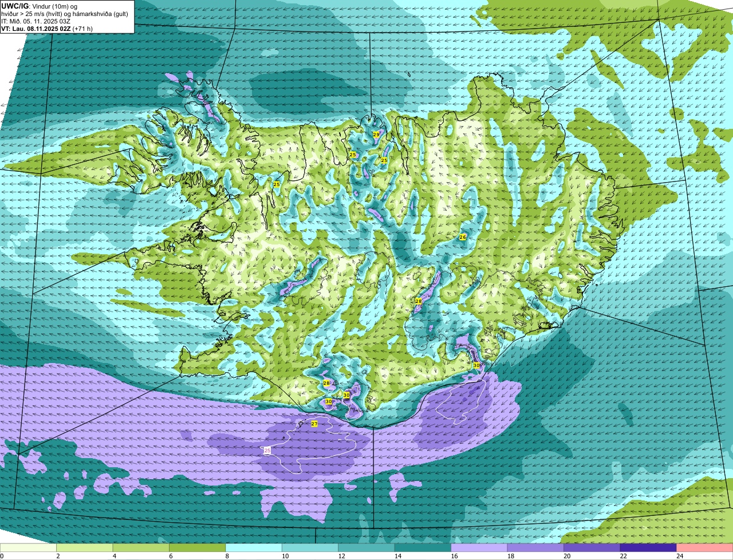733x560 pixels.
Task: Select the 14–16 m/s dark teal legend swatch
Action: (424, 547)
